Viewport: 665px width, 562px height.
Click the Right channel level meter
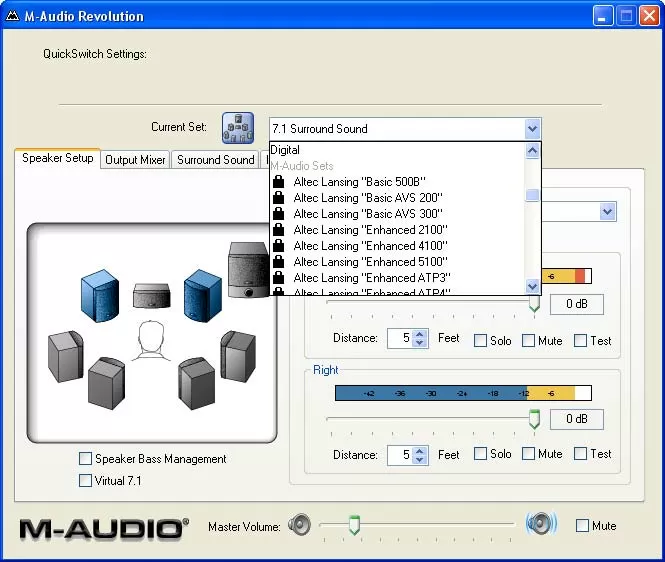(463, 393)
